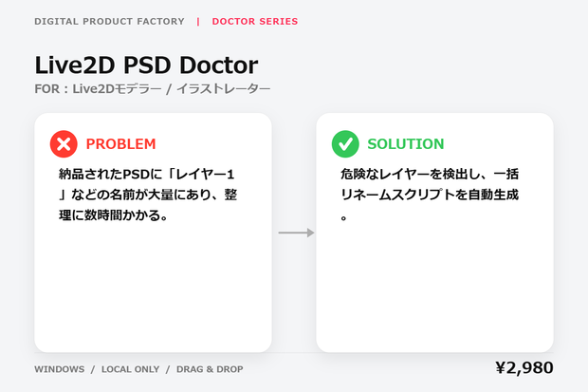Select the DOCTOR SERIES label

coord(255,22)
